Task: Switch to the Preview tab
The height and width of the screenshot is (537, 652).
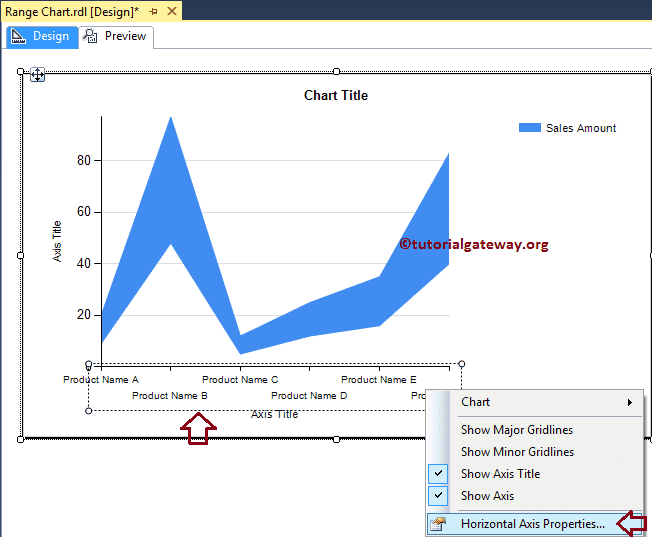Action: tap(116, 37)
